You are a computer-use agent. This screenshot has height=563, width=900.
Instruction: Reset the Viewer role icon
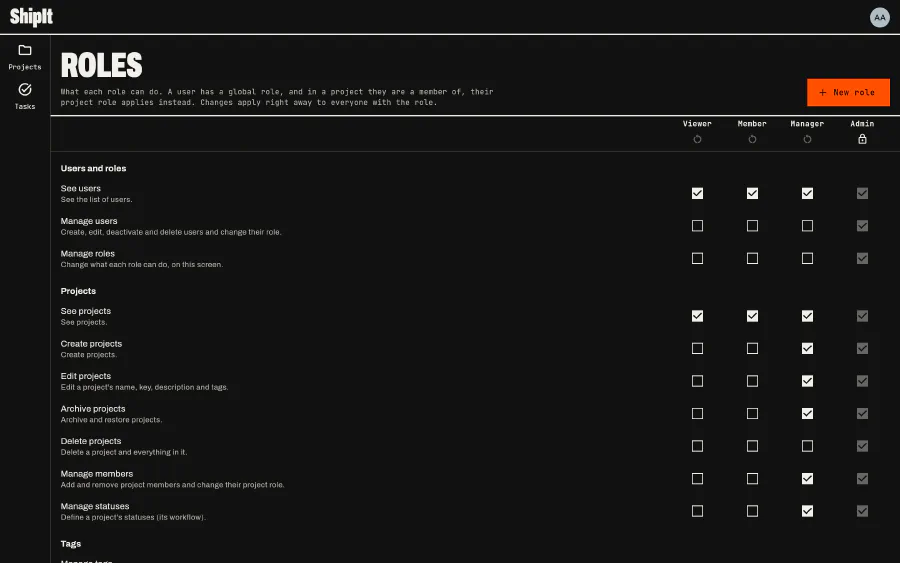point(697,139)
